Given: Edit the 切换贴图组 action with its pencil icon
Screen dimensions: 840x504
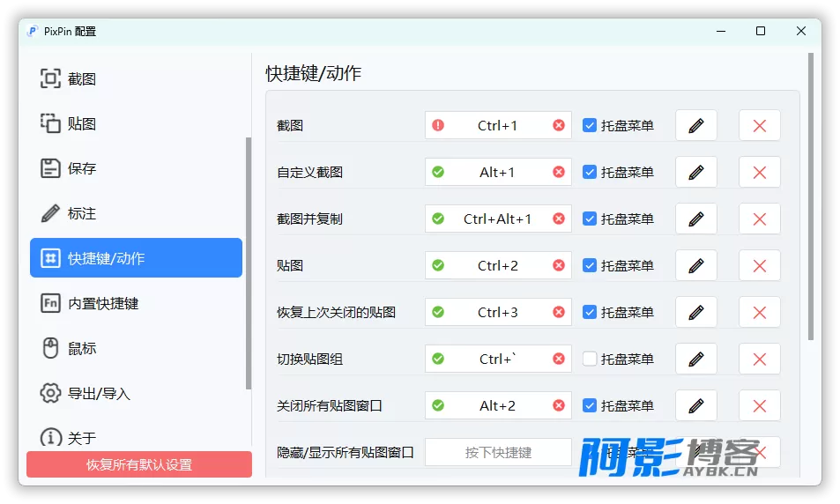Looking at the screenshot, I should point(696,359).
